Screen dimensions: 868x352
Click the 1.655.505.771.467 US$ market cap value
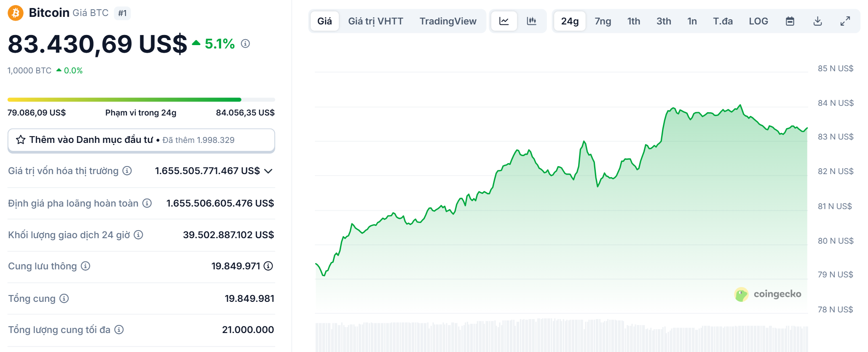(x=207, y=171)
